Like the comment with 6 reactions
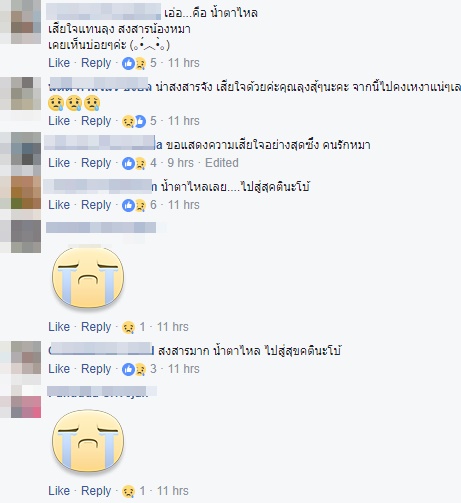Viewport: 461px width, 503px height. click(59, 205)
